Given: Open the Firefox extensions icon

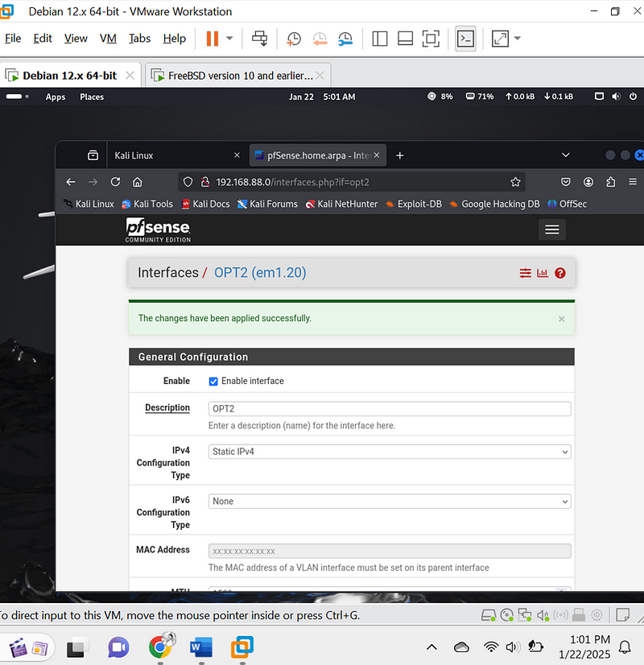Looking at the screenshot, I should [x=610, y=183].
